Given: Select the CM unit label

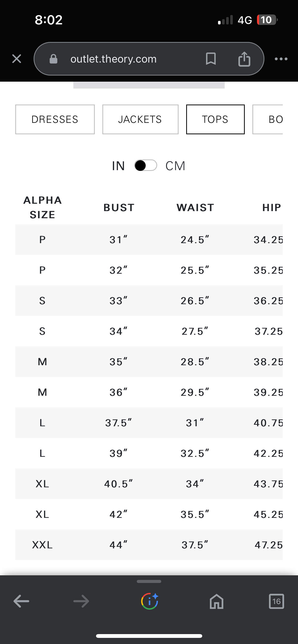Looking at the screenshot, I should (175, 166).
